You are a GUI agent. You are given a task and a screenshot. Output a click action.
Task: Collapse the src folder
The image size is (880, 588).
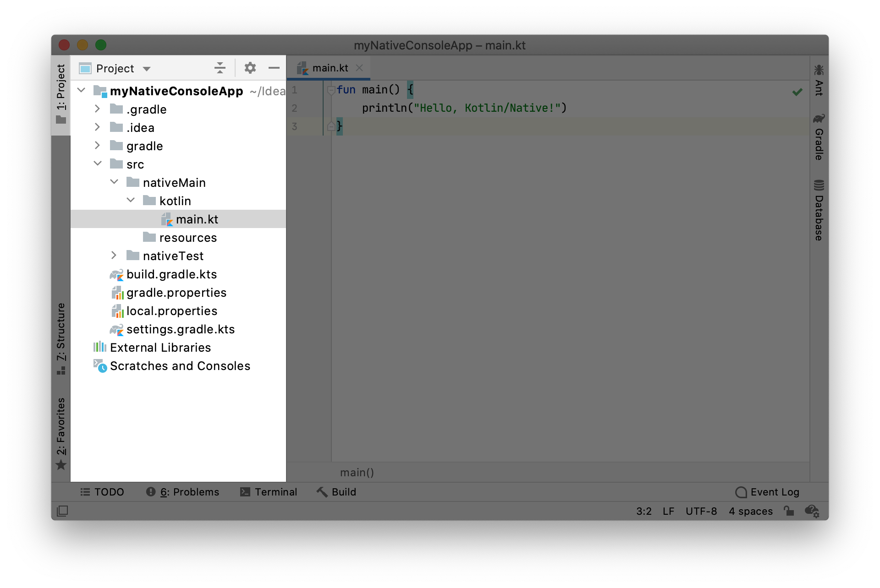click(x=98, y=163)
